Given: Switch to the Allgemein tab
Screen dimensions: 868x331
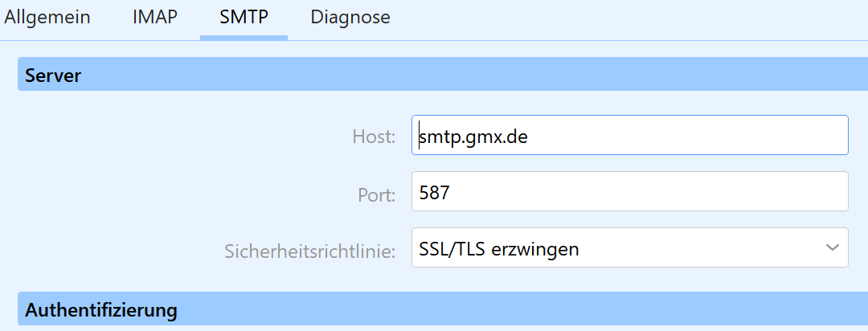Looking at the screenshot, I should pyautogui.click(x=47, y=17).
